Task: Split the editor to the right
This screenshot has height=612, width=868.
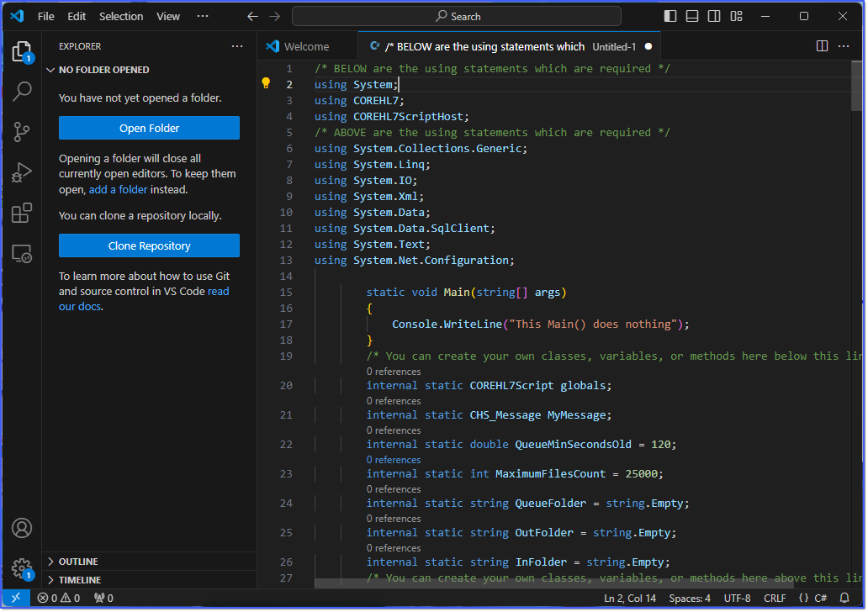Action: tap(823, 46)
